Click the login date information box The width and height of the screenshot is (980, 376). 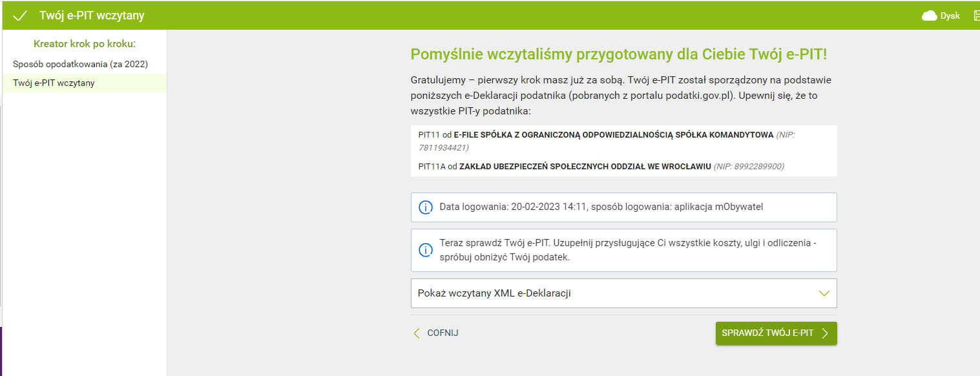click(x=623, y=207)
